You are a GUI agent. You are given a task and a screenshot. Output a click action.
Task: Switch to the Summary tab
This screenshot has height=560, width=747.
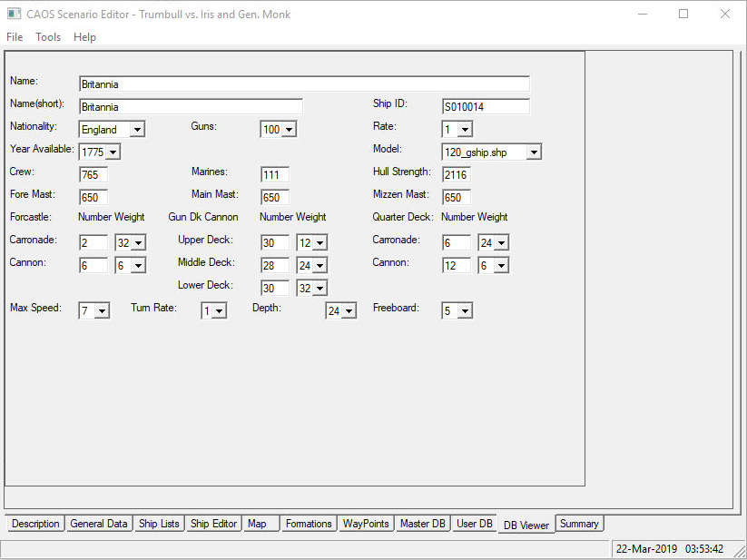tap(579, 524)
